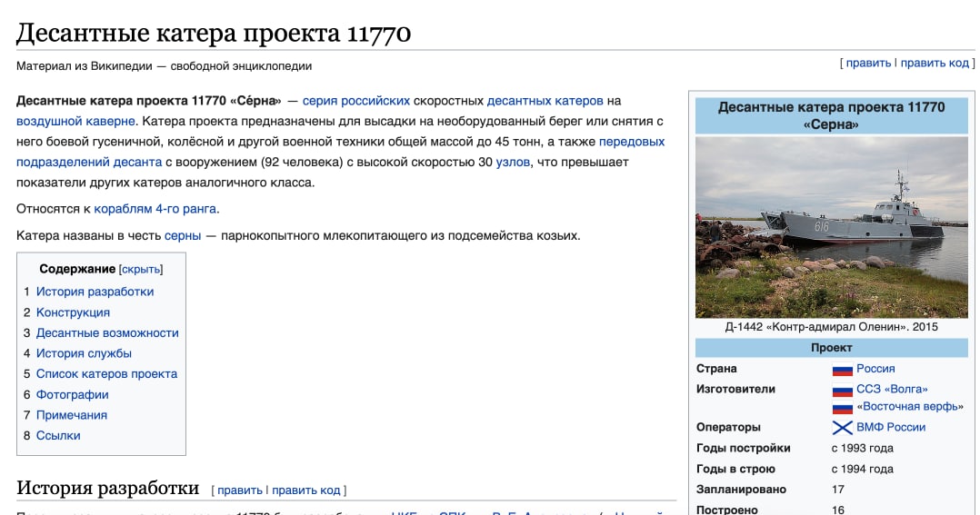Open the landing craft photo in infobox
Image resolution: width=980 pixels, height=515 pixels.
[831, 227]
